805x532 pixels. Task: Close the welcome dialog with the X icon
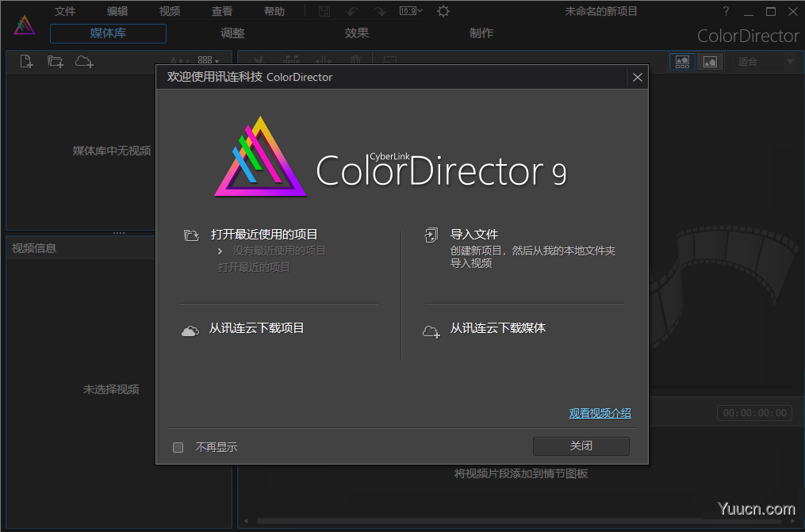pos(637,77)
